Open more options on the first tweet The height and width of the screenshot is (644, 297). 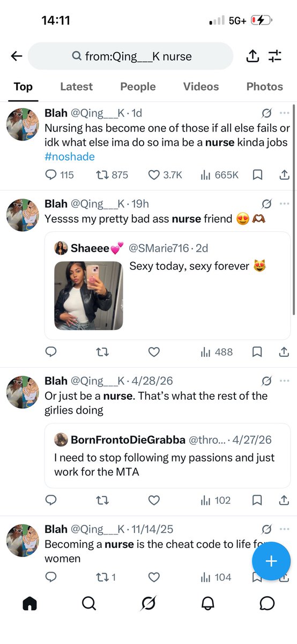click(x=285, y=113)
